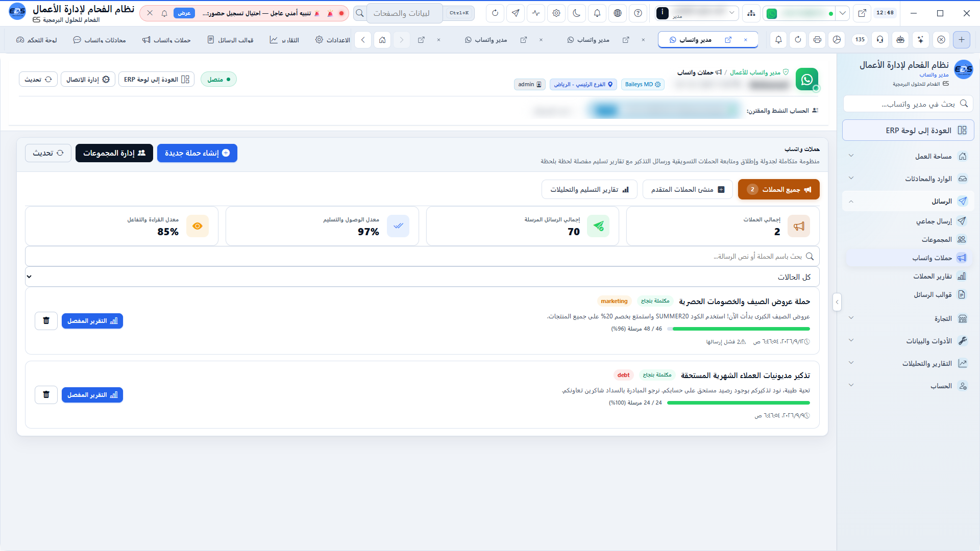
Task: Expand الوارد والمحادثات section in sidebar
Action: 908,179
